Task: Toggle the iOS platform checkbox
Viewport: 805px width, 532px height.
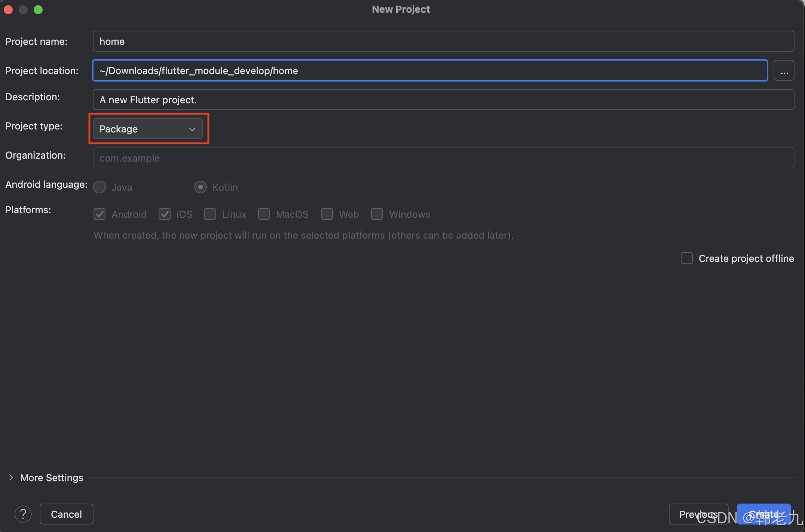Action: click(165, 214)
